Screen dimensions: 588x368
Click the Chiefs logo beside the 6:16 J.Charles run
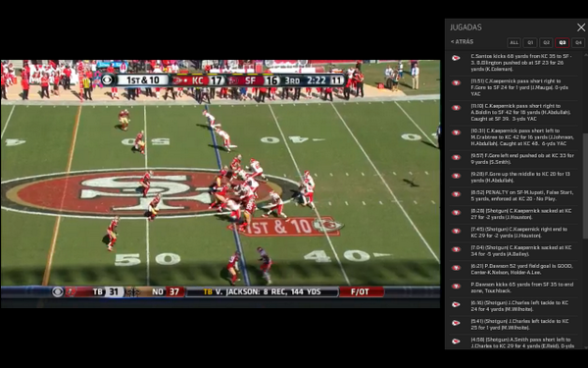[456, 304]
